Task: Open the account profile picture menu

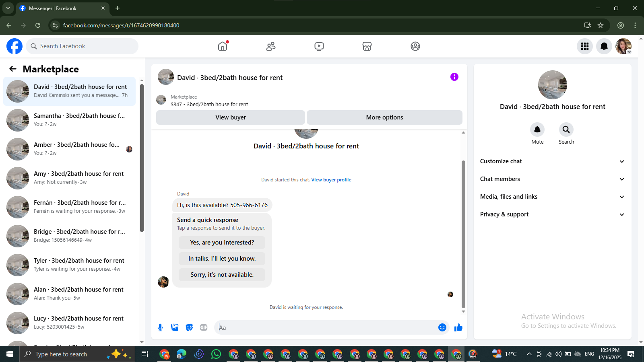Action: 623,46
